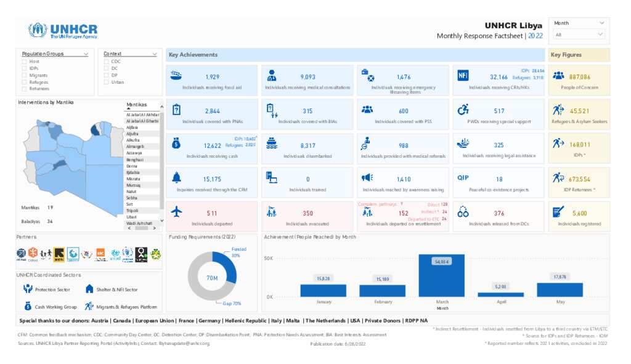Check the Urban context checkbox
Screen dimensions: 631x364
click(x=106, y=82)
